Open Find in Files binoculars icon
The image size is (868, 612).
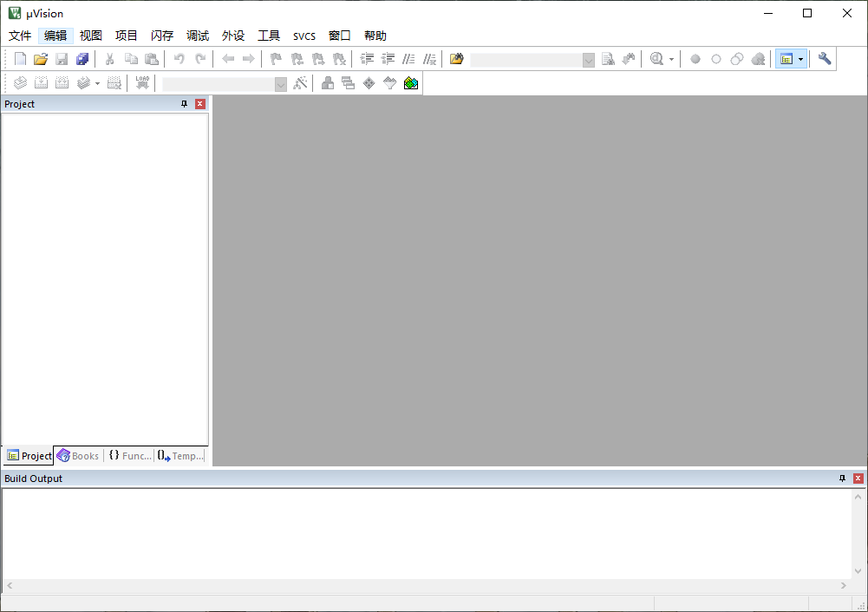457,59
